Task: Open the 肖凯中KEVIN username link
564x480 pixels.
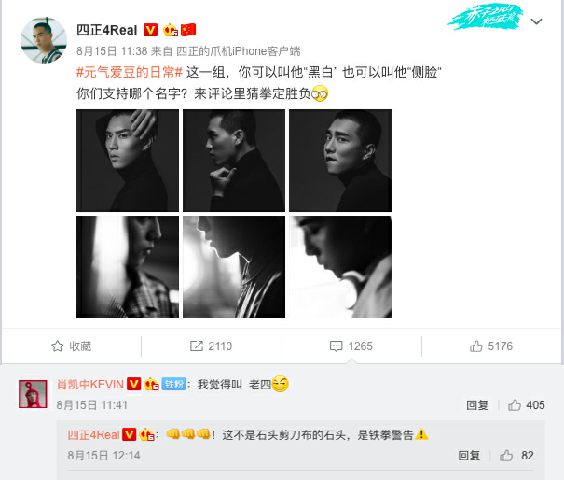Action: click(x=90, y=384)
